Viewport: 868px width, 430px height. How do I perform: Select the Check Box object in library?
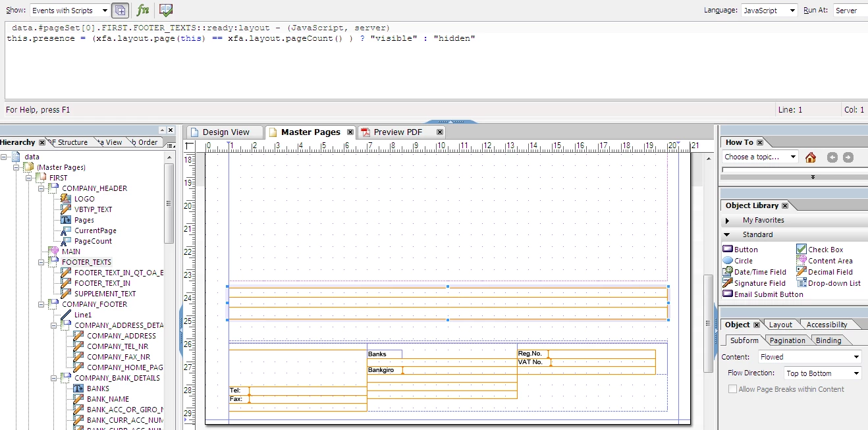pos(820,250)
